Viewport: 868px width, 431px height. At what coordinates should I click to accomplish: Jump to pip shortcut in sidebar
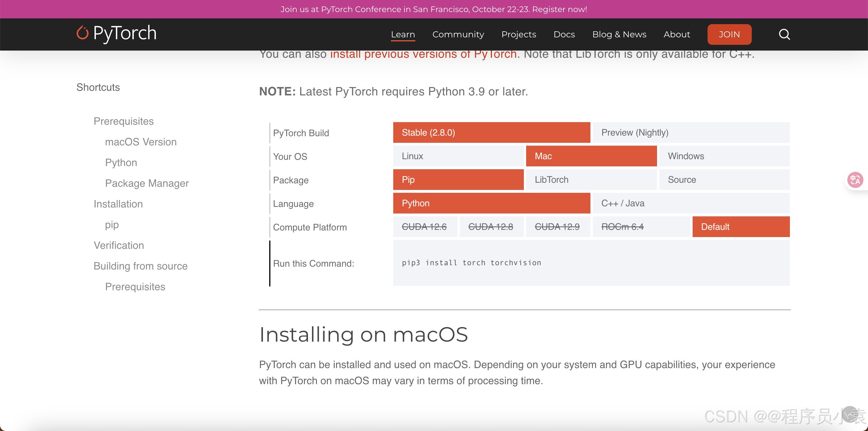click(112, 225)
